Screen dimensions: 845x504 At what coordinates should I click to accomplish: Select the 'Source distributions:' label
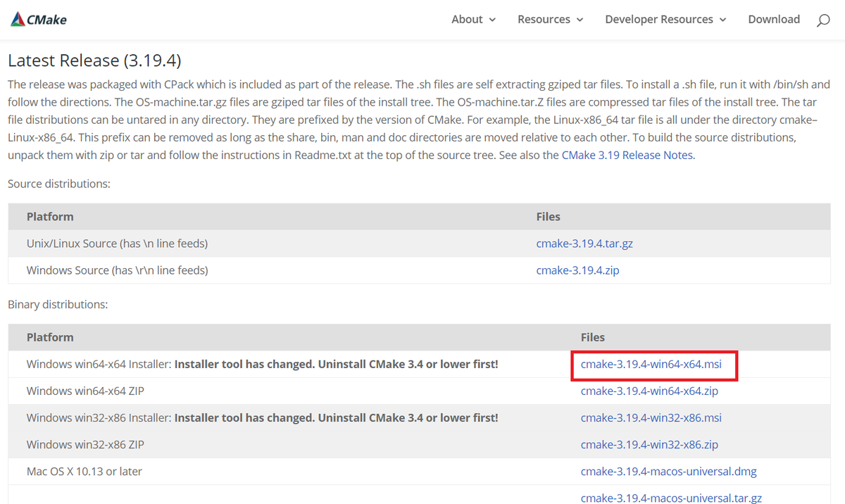[59, 184]
